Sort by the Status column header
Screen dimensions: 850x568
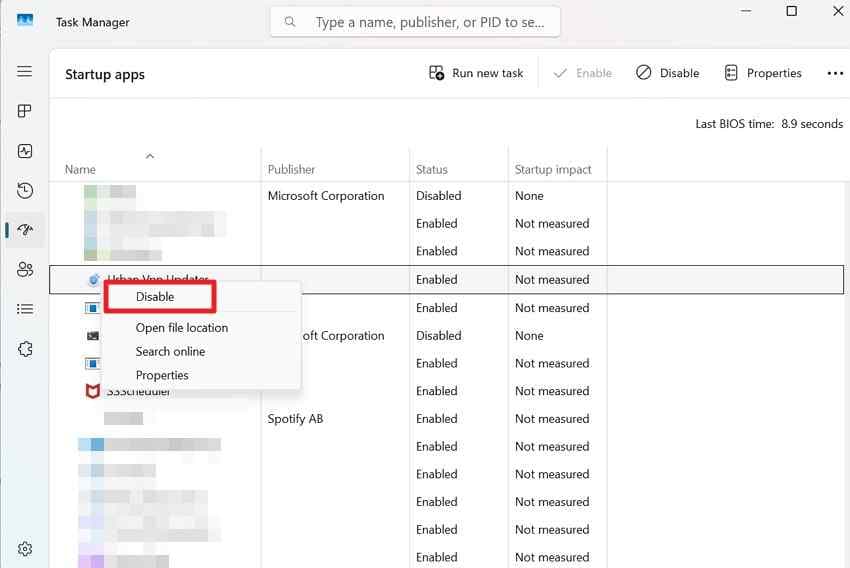(x=432, y=170)
